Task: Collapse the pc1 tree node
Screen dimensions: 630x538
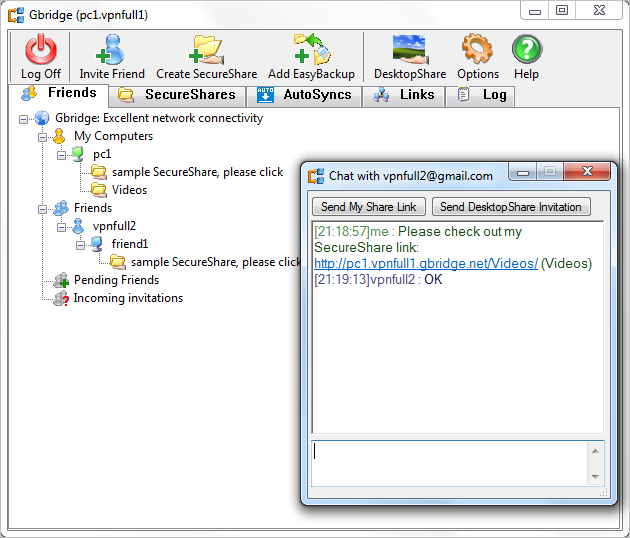Action: tap(61, 155)
